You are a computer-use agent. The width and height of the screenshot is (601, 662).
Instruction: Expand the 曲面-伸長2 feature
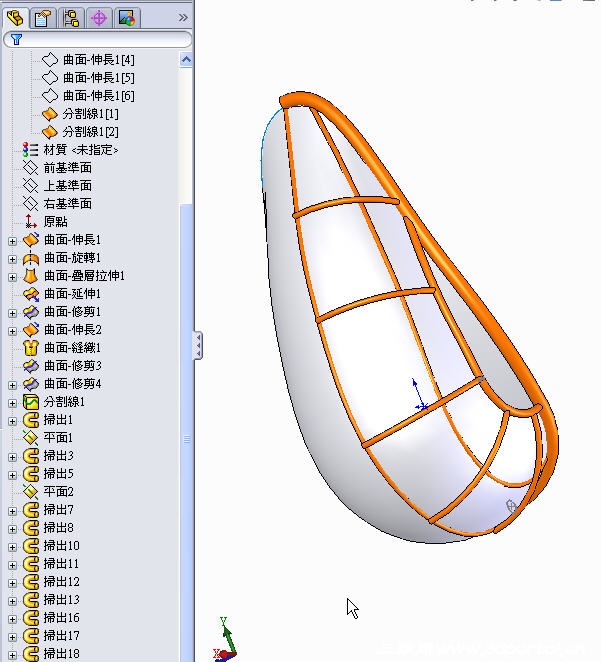tap(13, 331)
